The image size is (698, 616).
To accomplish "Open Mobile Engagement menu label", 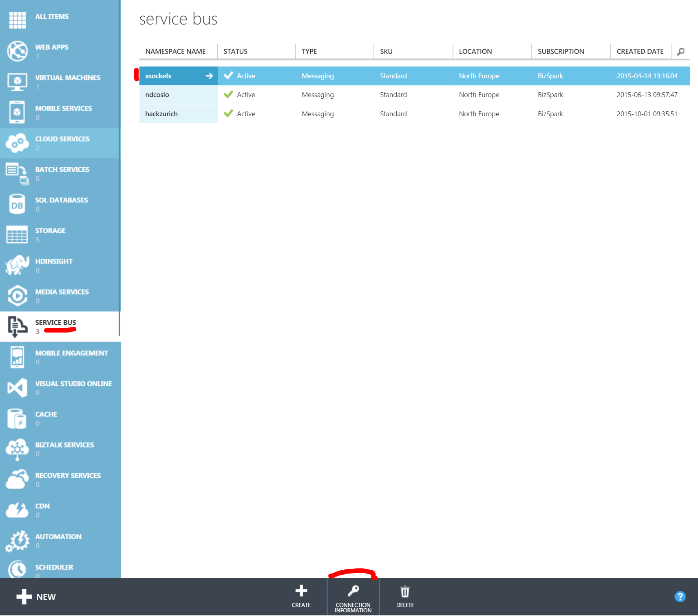I will (71, 353).
